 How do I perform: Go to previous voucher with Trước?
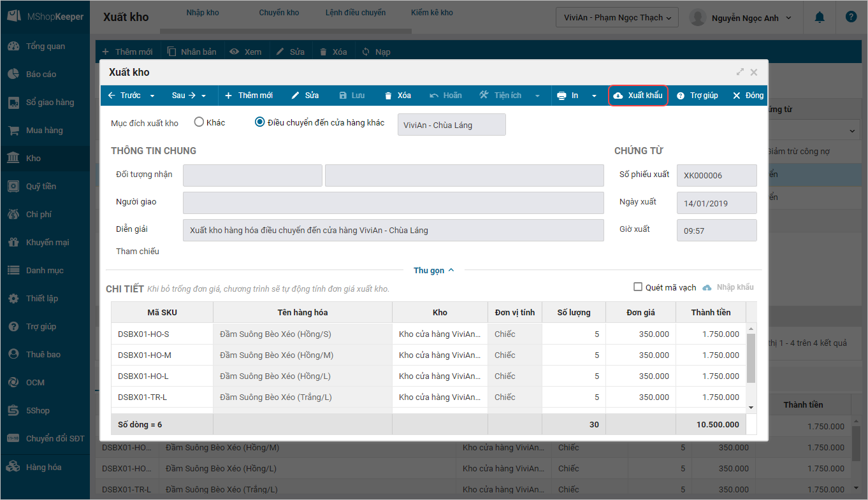point(124,96)
